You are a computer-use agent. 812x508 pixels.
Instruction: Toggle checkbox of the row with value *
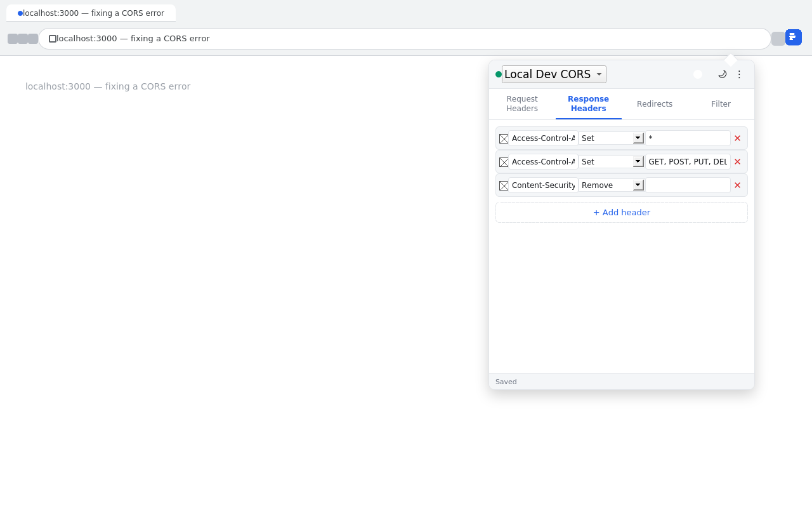click(x=504, y=138)
